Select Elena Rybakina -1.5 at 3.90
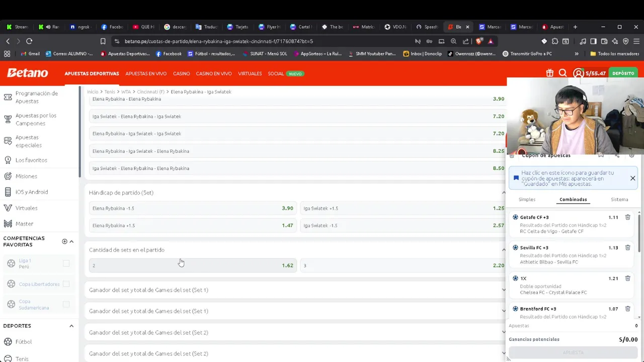This screenshot has height=362, width=644. 193,208
